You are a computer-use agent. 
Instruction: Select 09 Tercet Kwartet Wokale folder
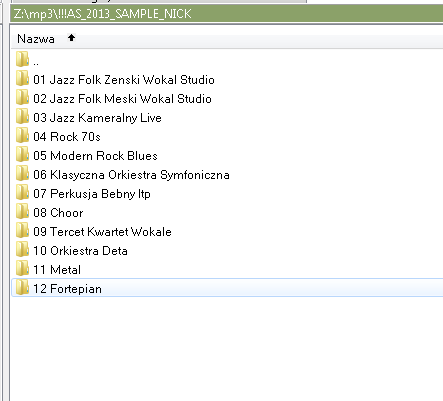tap(227, 232)
